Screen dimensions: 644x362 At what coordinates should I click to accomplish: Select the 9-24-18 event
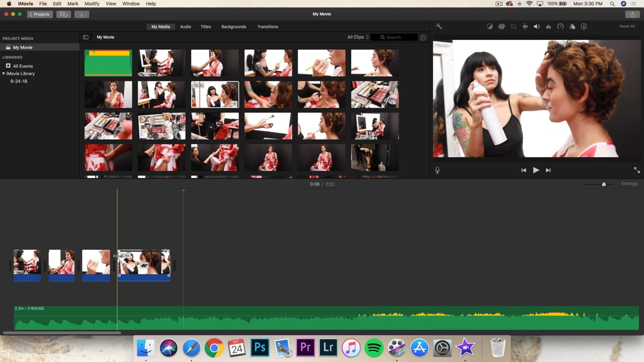click(x=19, y=81)
